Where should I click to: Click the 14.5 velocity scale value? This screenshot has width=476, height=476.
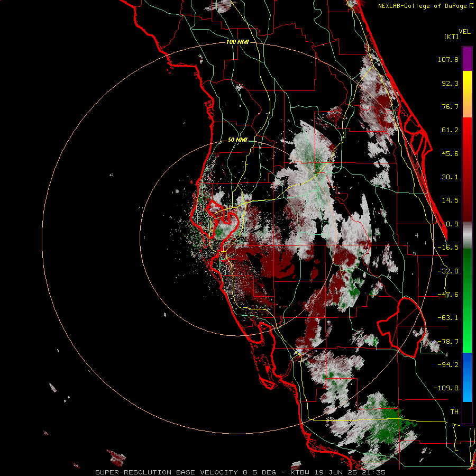pos(450,200)
